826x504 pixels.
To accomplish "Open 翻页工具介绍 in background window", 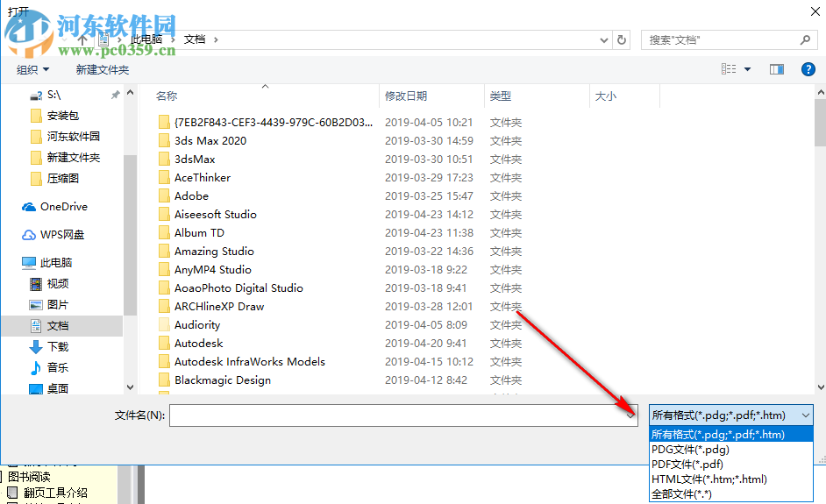I will pyautogui.click(x=55, y=493).
